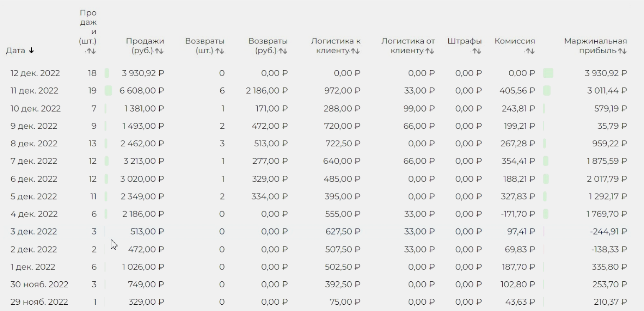
Task: Sort by Маржинальная прибыль arrows
Action: coord(622,51)
